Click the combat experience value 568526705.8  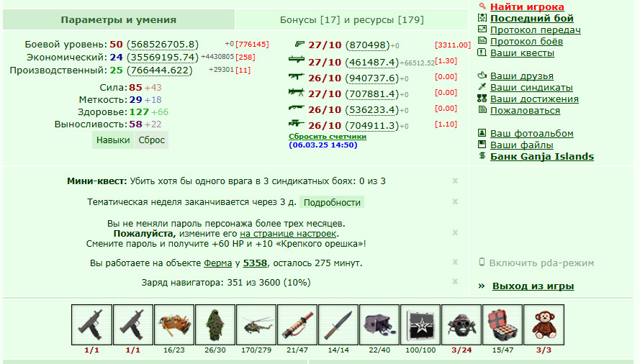tap(163, 44)
